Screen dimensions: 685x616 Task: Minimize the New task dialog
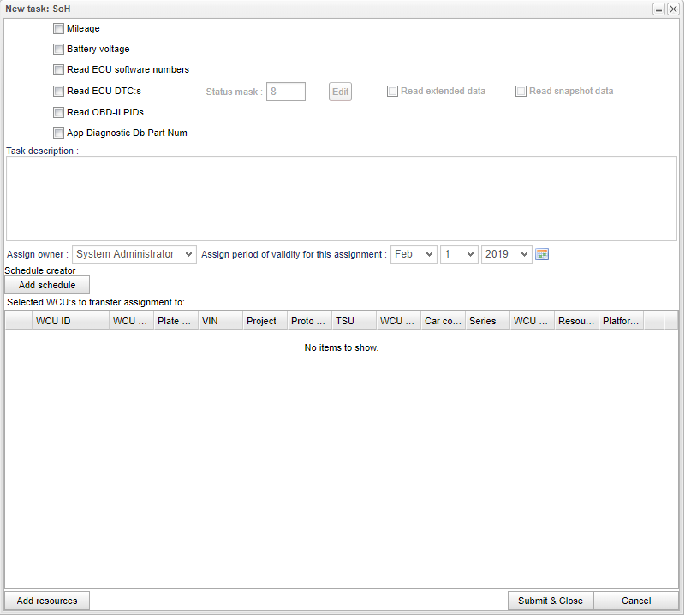[659, 9]
